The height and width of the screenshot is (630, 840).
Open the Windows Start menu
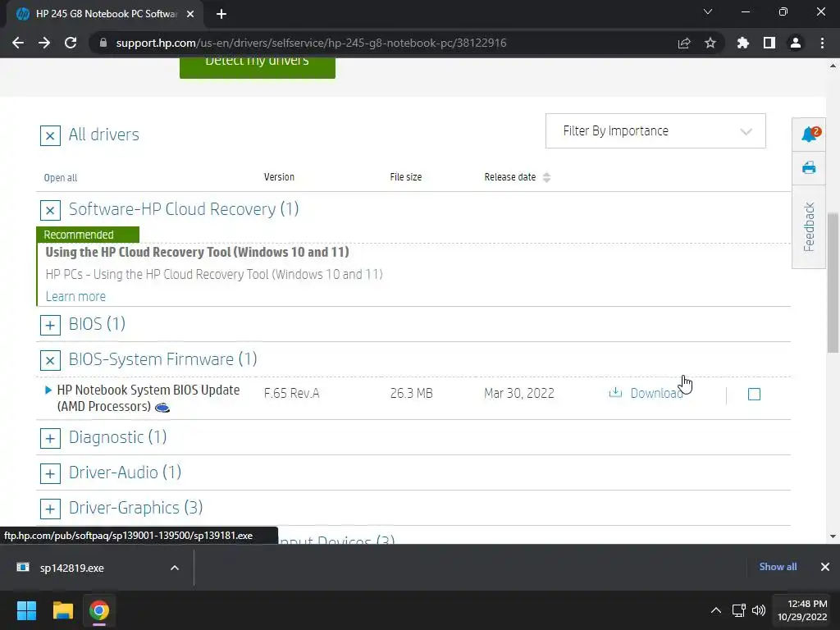[26, 610]
